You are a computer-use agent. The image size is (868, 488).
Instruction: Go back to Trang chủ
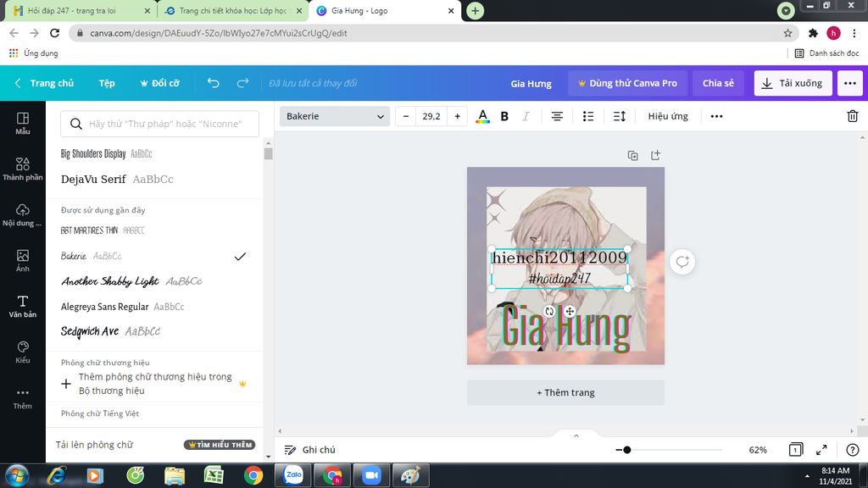(44, 83)
